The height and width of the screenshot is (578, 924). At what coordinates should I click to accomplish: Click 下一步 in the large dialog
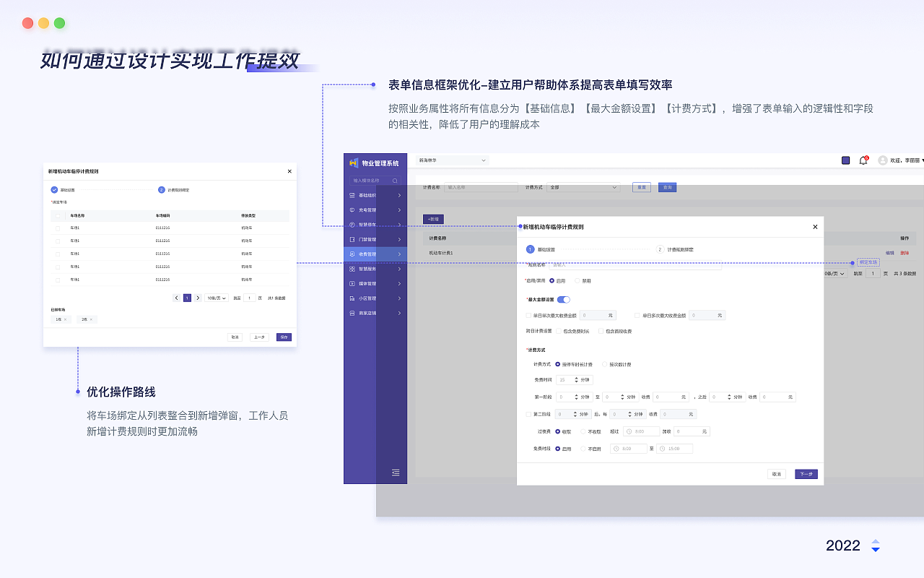coord(806,474)
